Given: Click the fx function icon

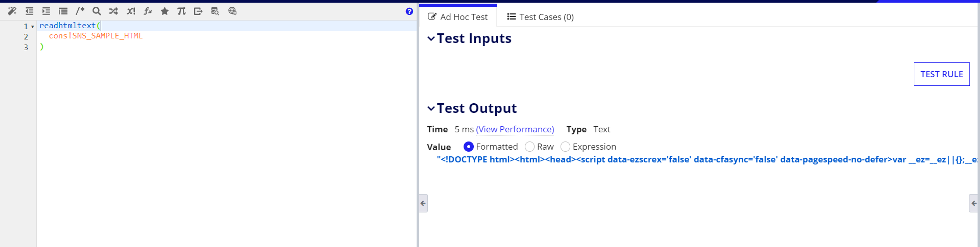Looking at the screenshot, I should (x=148, y=11).
